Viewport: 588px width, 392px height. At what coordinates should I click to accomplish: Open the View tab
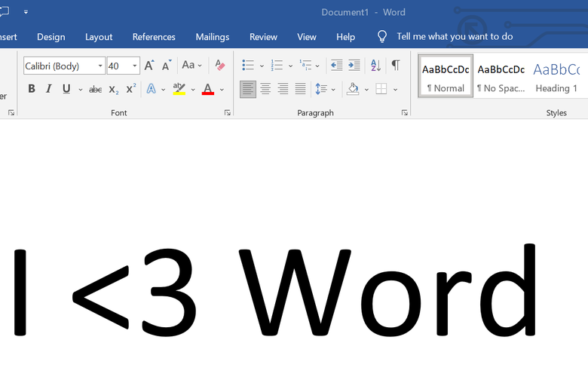click(307, 37)
